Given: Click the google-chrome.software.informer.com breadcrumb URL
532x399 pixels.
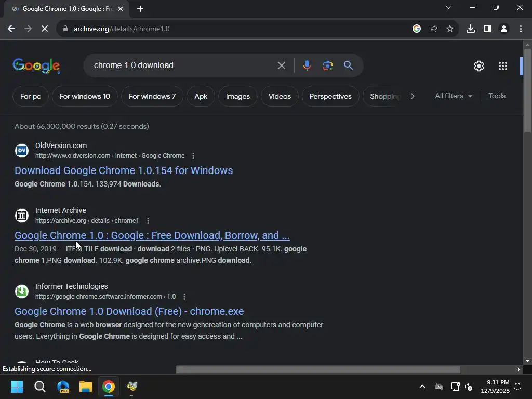Looking at the screenshot, I should (105, 297).
